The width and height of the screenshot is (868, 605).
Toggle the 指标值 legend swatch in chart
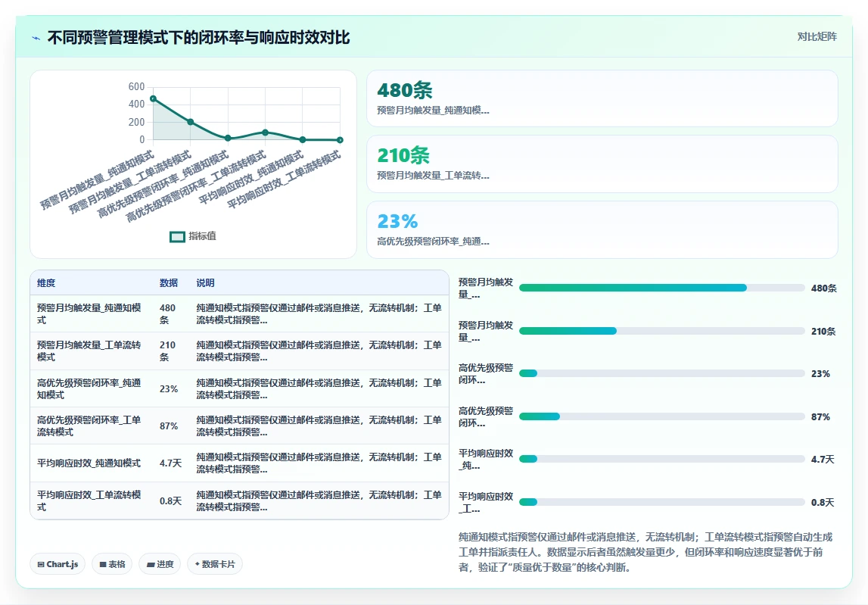177,236
